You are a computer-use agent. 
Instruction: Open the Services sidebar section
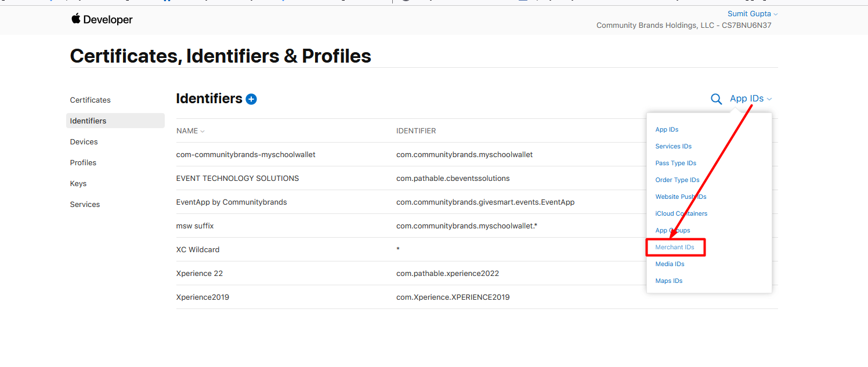point(85,205)
